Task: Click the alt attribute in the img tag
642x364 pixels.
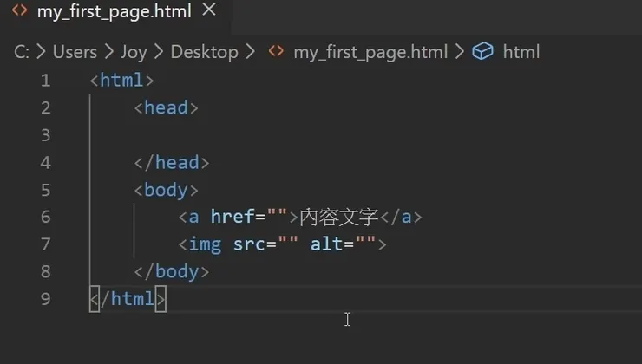Action: (326, 244)
